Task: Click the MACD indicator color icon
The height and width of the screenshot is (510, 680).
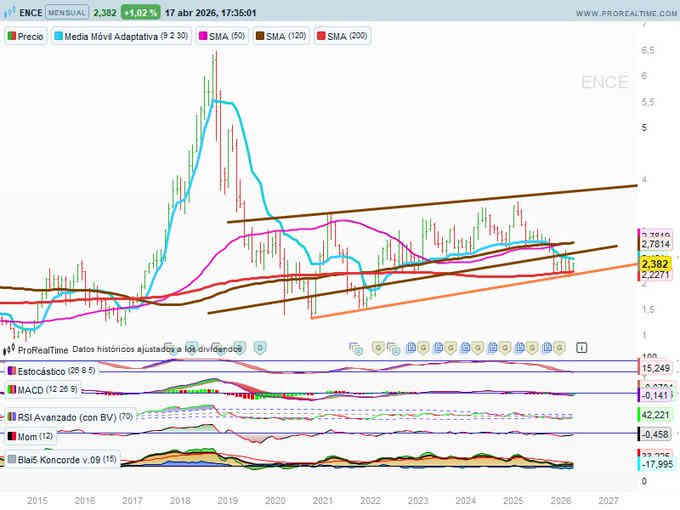Action: [12, 389]
